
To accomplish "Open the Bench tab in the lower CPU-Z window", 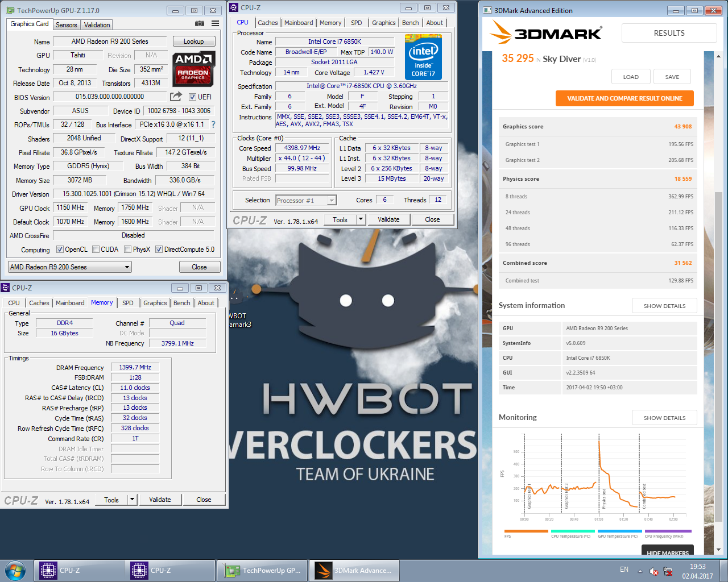I will tap(182, 303).
